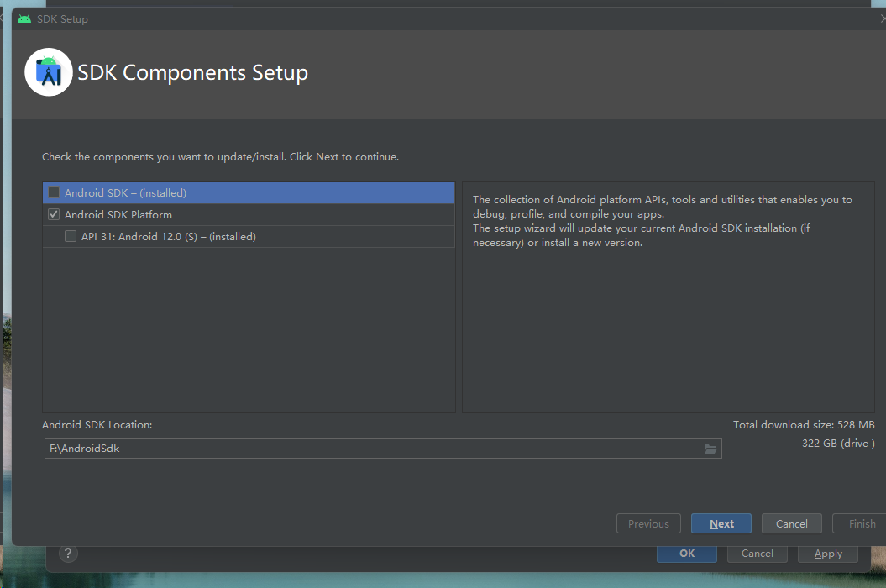Click the Previous button
The width and height of the screenshot is (886, 588).
(648, 523)
